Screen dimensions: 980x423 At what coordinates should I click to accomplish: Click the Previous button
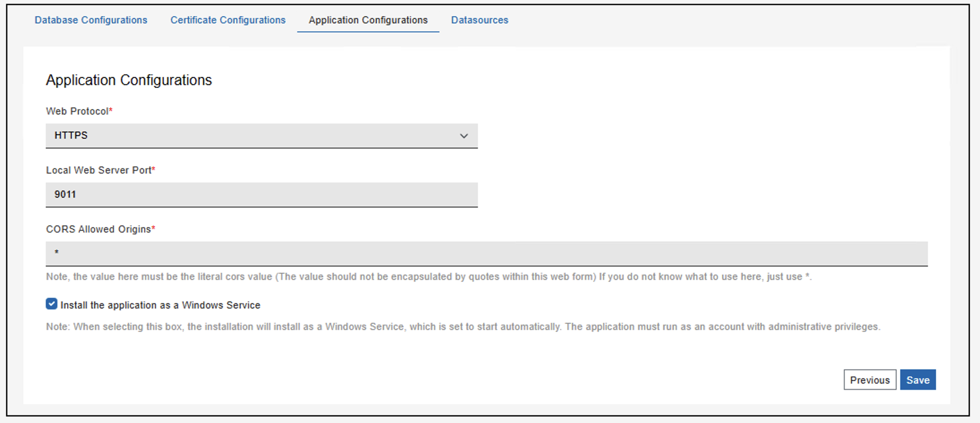(869, 380)
